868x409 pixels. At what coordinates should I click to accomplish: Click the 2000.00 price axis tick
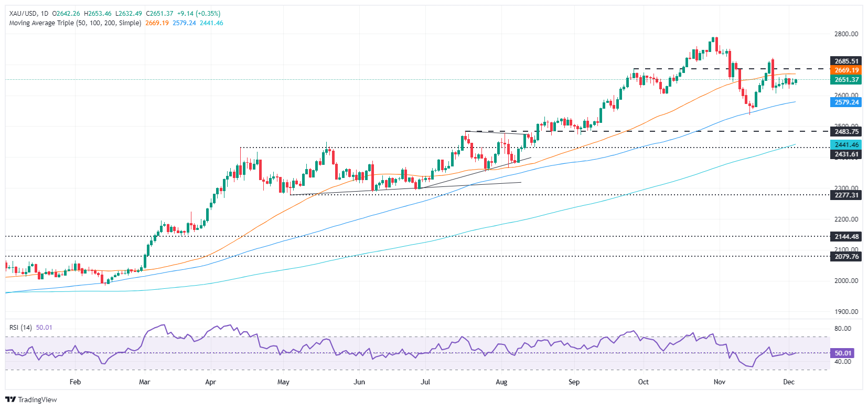846,281
